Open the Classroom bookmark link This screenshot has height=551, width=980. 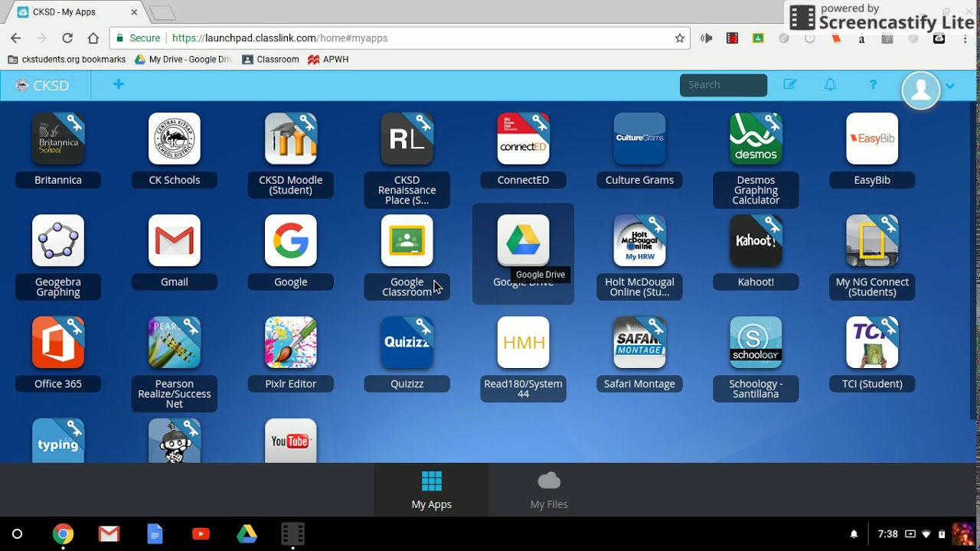click(x=270, y=59)
